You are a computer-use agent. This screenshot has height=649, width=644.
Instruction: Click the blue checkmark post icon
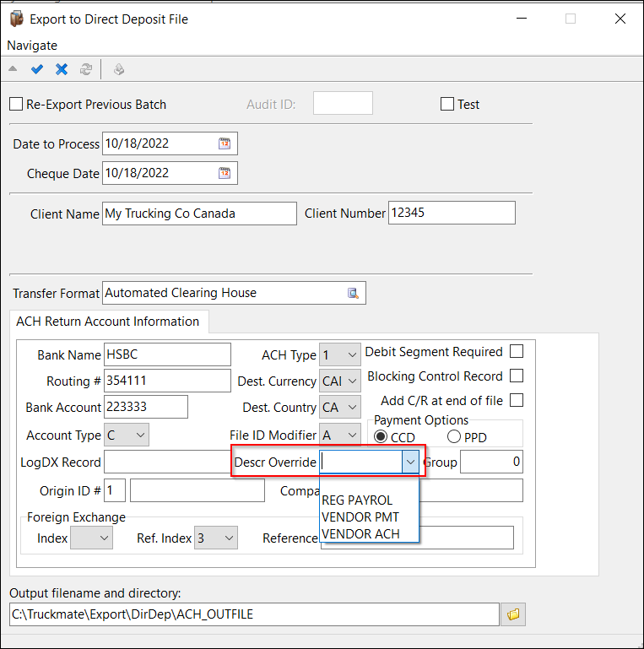pyautogui.click(x=36, y=69)
